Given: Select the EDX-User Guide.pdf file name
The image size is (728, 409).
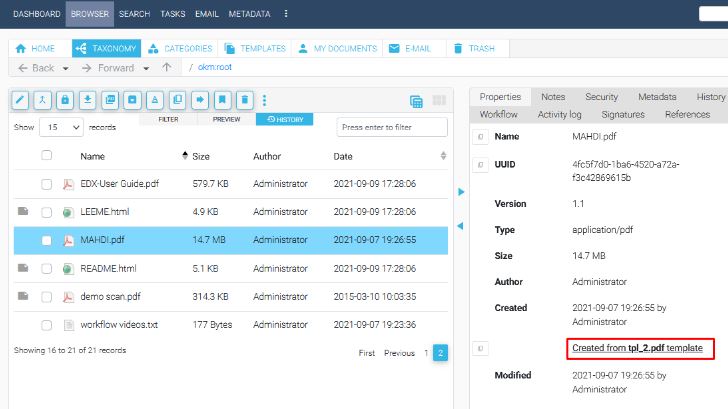Looking at the screenshot, I should pyautogui.click(x=119, y=183).
